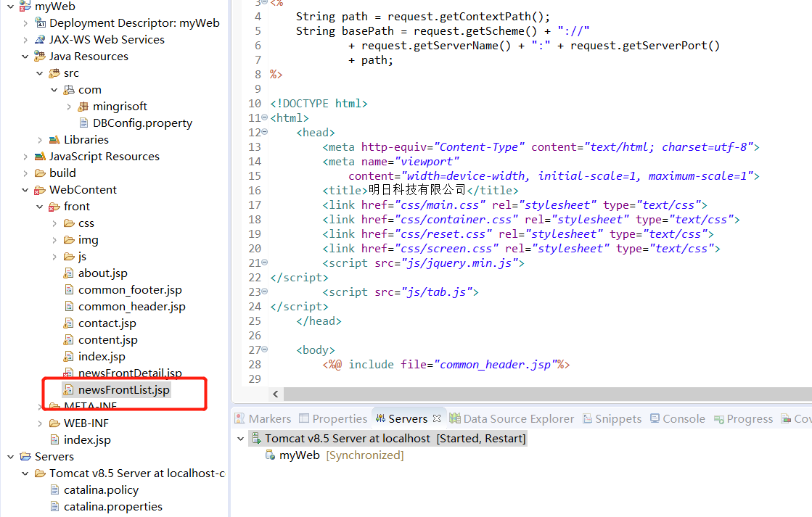Viewport: 812px width, 517px height.
Task: Click the contact.jsp file icon
Action: coord(68,323)
